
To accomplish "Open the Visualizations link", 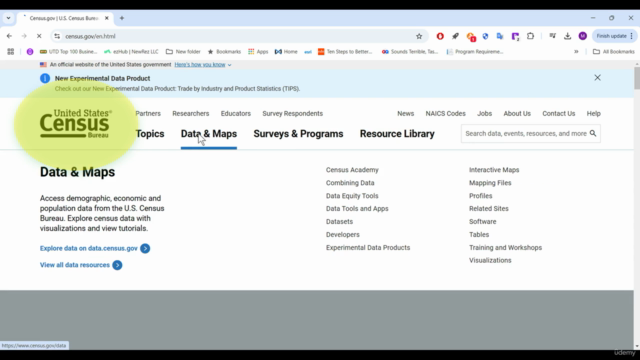I will [x=490, y=260].
